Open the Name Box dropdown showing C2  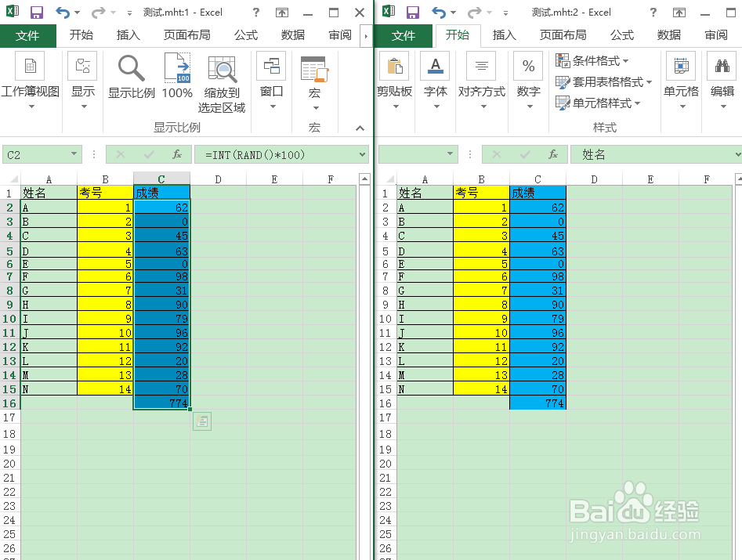coord(74,154)
